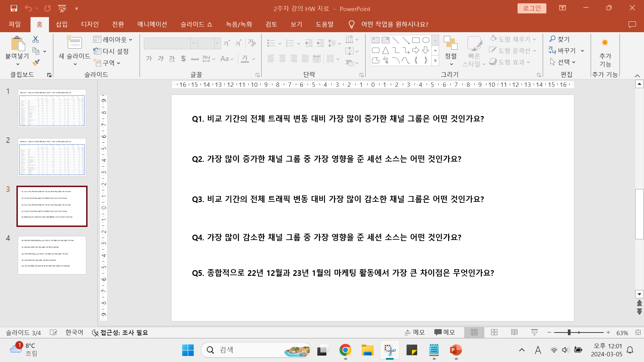Toggle Strikethrough formatting
The height and width of the screenshot is (362, 644).
click(195, 59)
